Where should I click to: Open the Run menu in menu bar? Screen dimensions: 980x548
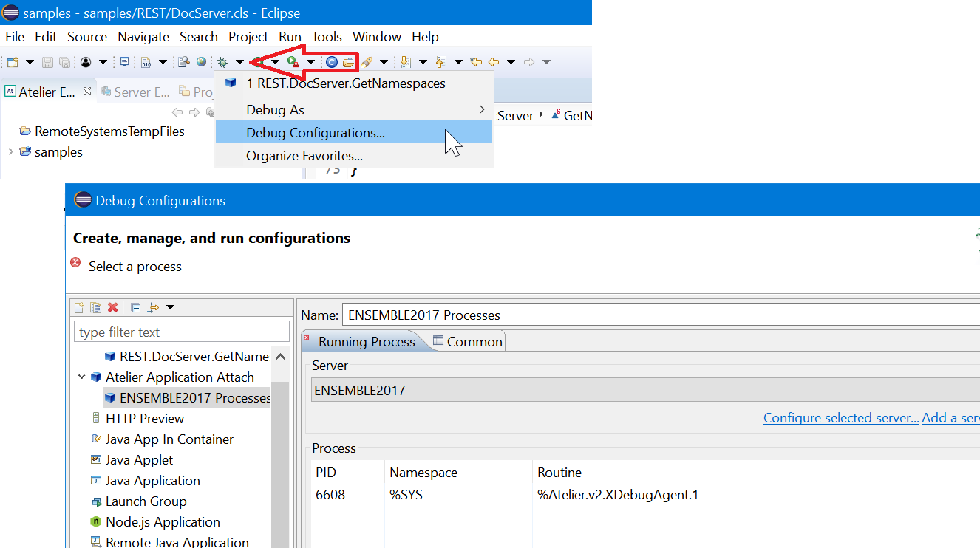coord(290,37)
